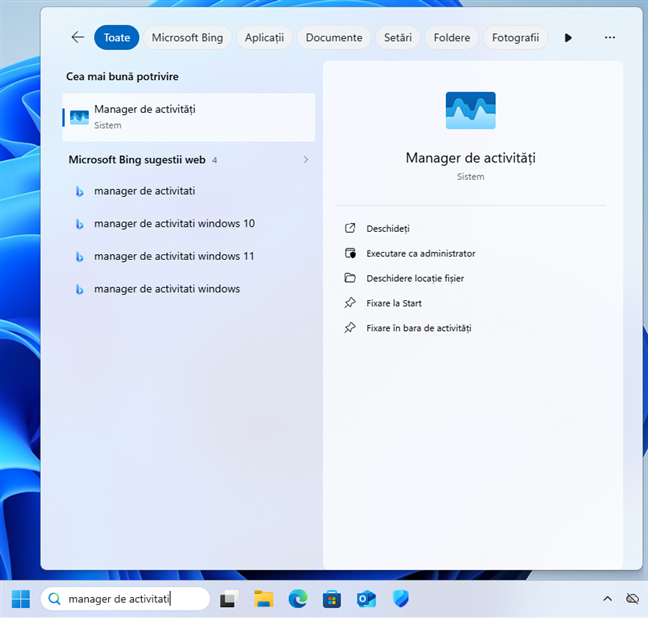Open the Windows Start button
Screen dimensions: 648x618
tap(21, 599)
